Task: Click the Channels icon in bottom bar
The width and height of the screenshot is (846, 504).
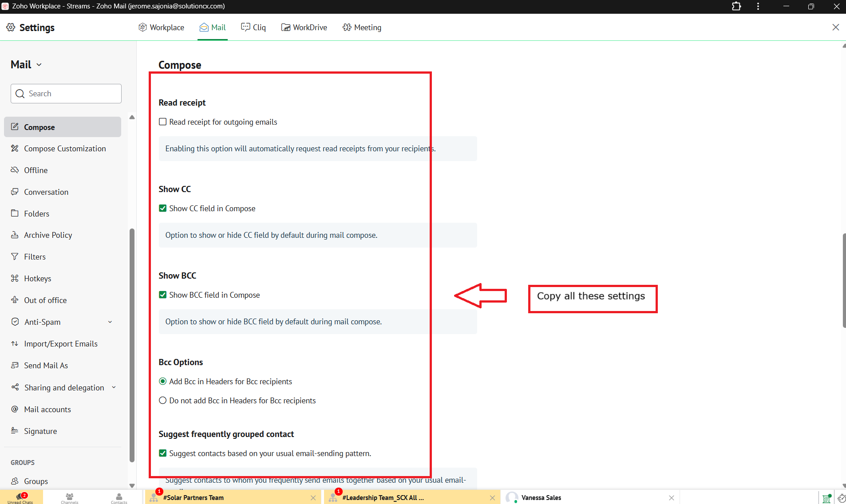Action: tap(70, 497)
